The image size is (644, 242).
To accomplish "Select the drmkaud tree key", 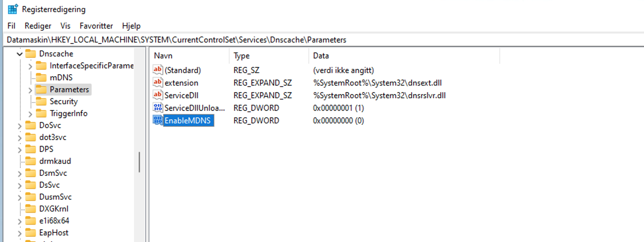I will [55, 161].
